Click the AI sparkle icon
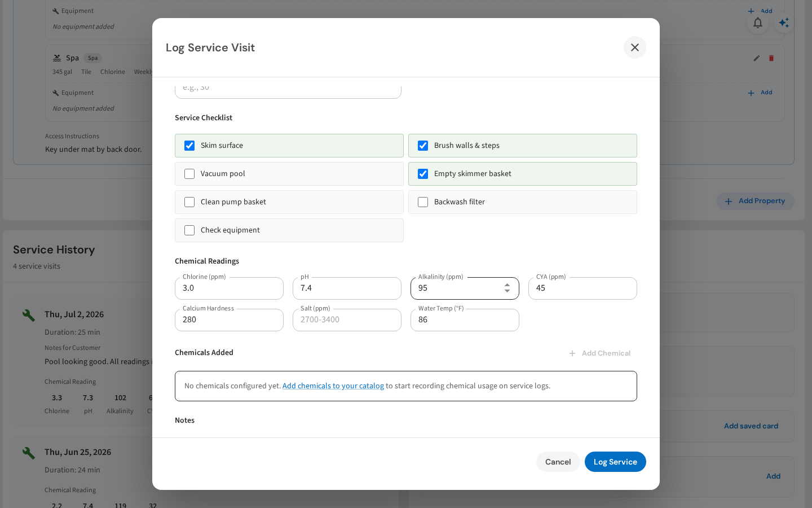 (784, 23)
